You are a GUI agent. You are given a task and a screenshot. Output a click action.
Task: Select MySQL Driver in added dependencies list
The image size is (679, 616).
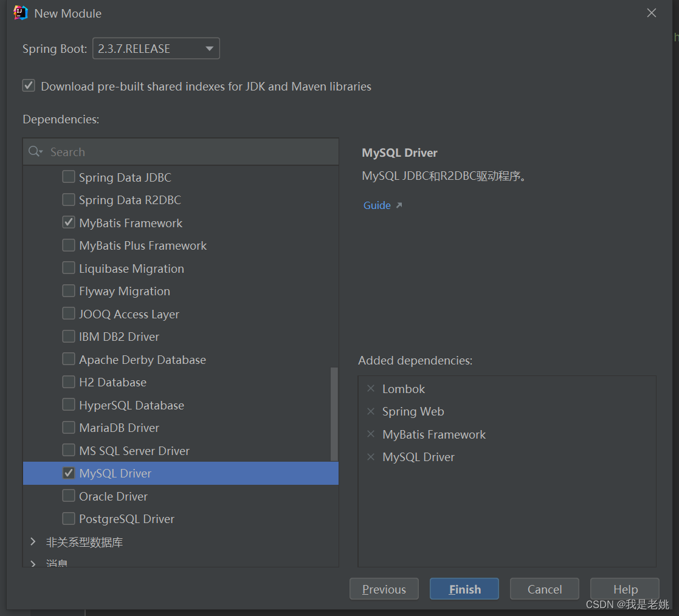coord(418,457)
